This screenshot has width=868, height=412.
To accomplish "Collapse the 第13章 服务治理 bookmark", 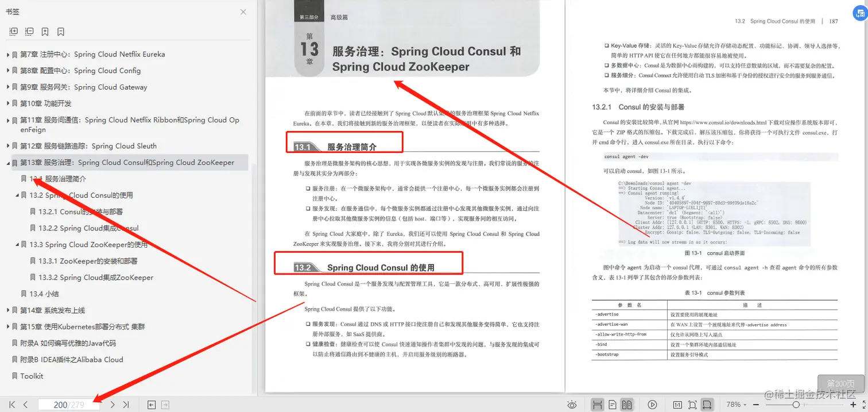I will click(x=8, y=163).
